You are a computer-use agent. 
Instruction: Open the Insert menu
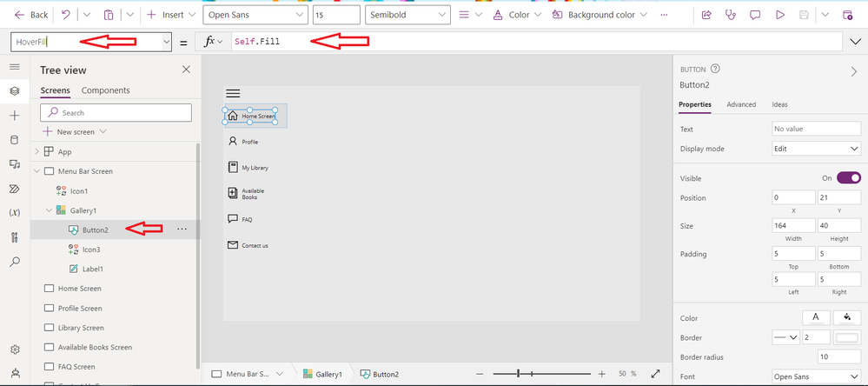(x=171, y=15)
